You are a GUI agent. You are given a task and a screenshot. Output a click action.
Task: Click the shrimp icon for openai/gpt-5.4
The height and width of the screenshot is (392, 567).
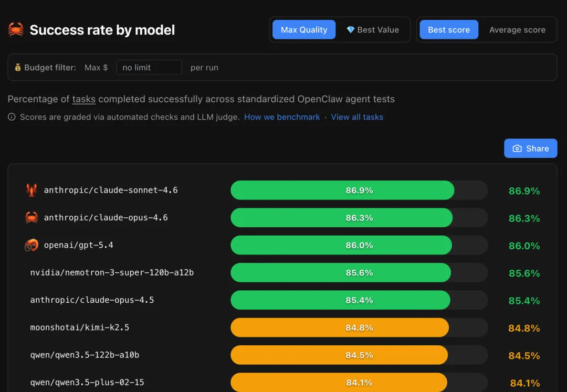point(31,245)
